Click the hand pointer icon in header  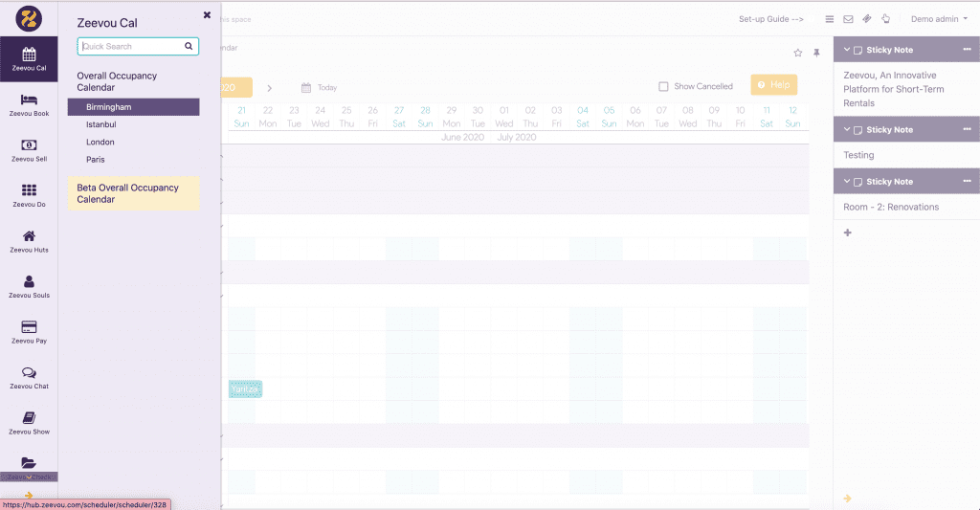pos(885,19)
